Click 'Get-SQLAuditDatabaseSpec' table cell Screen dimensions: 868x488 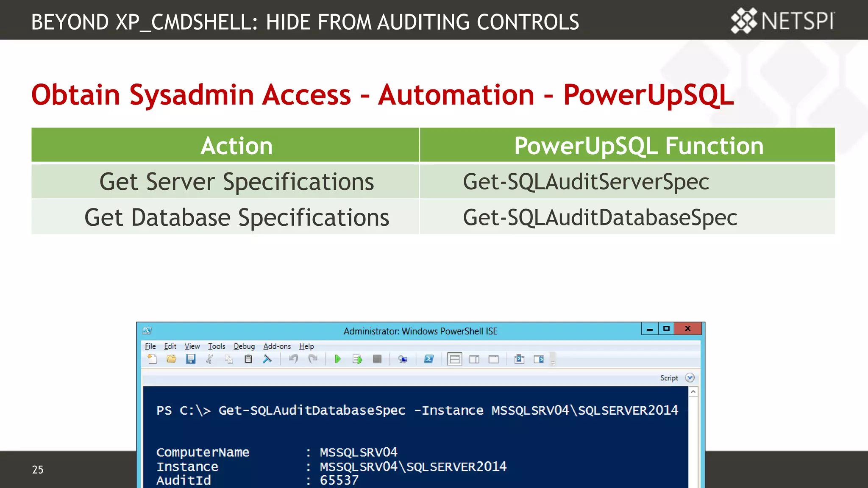pos(627,217)
